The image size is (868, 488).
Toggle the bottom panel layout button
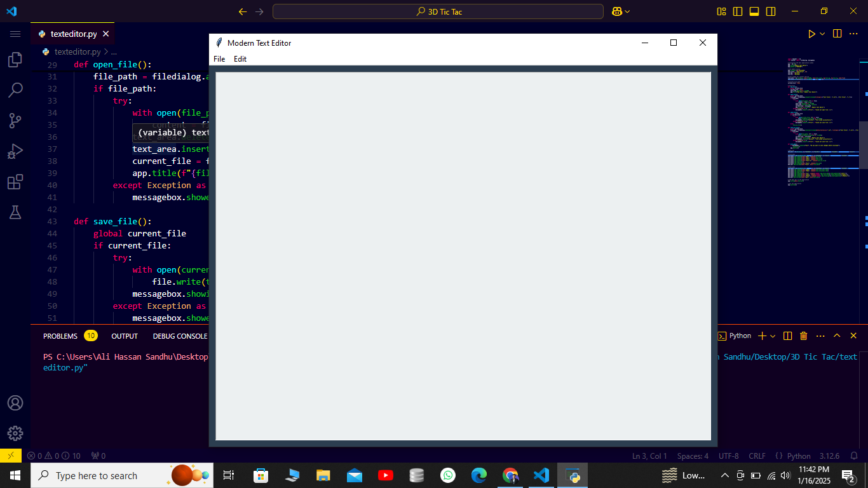754,11
